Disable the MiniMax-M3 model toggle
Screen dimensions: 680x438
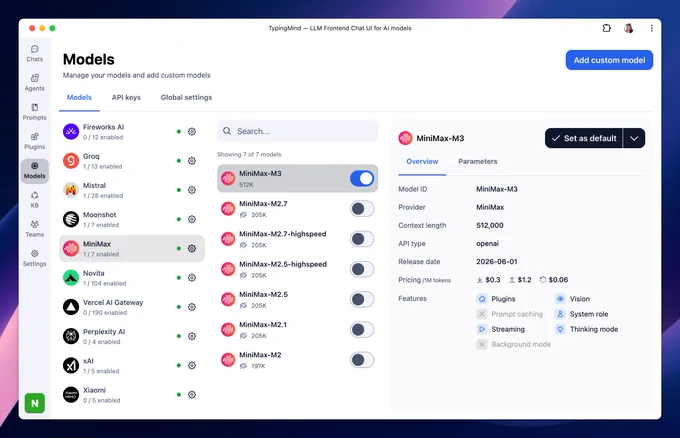[362, 178]
